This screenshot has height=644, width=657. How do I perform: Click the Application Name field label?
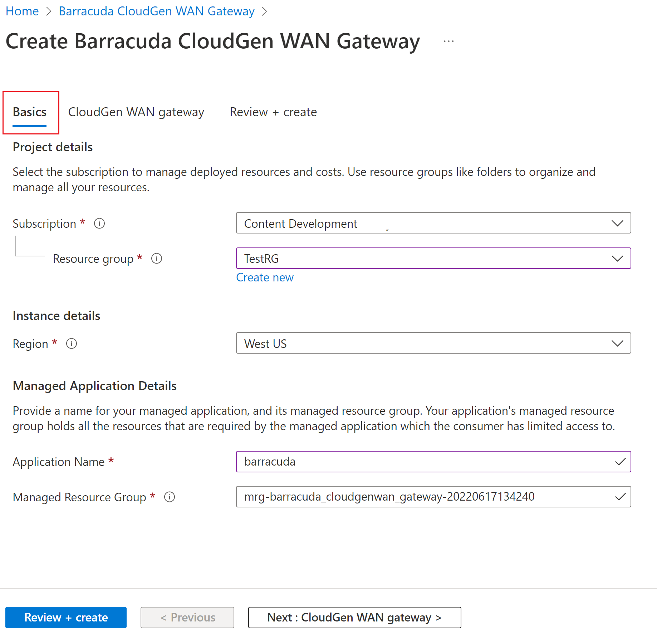click(x=59, y=462)
